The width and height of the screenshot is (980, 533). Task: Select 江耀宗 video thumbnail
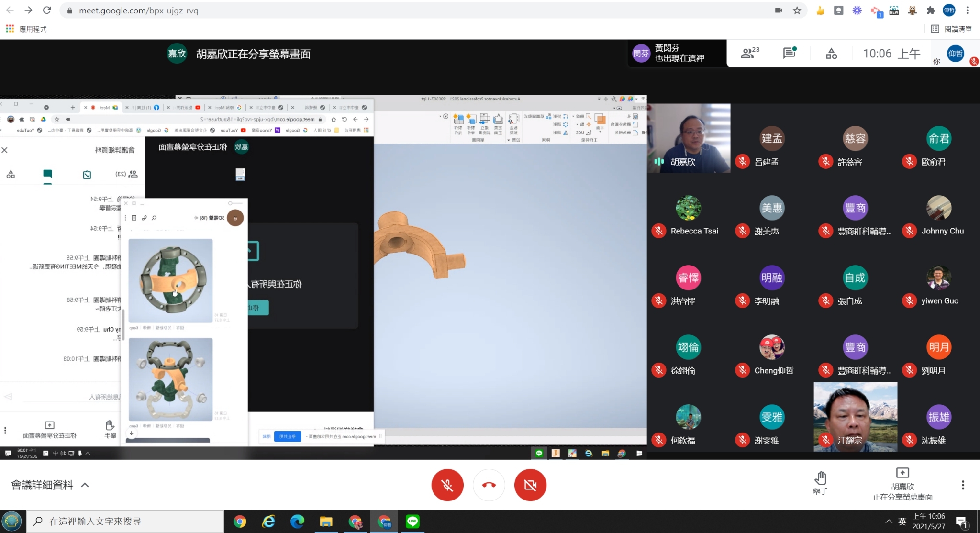pos(855,417)
